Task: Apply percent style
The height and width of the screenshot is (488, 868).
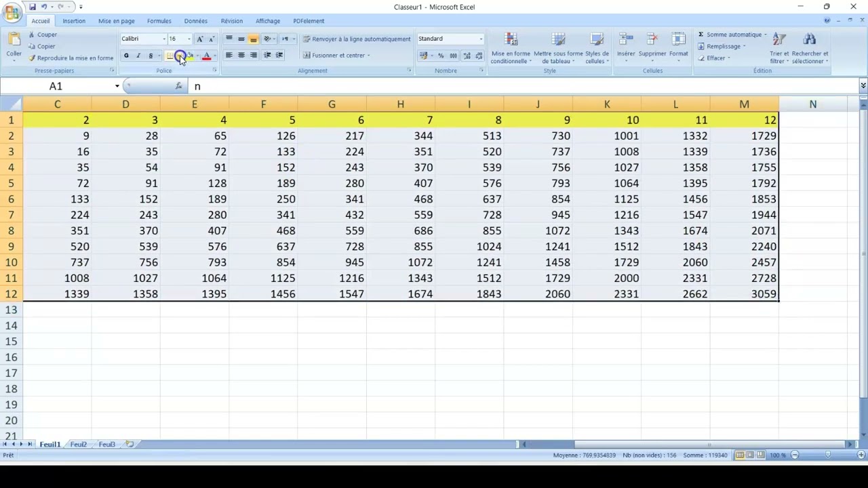Action: pos(441,56)
